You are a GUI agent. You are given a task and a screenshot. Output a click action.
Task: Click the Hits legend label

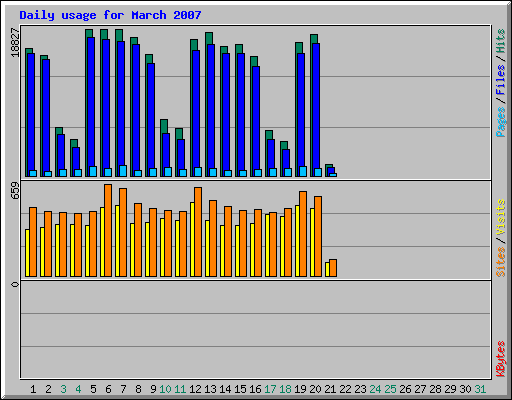click(500, 41)
